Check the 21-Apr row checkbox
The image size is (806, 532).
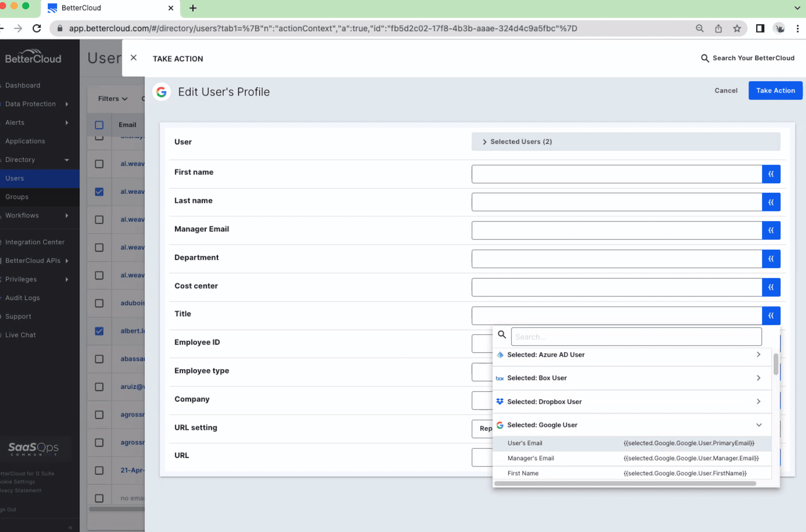pos(99,471)
